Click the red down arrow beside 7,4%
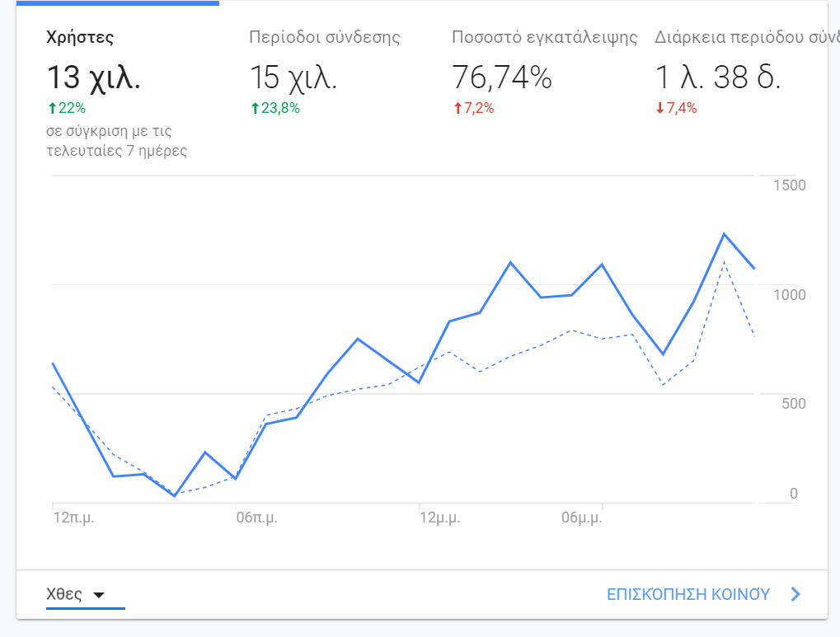 (659, 108)
